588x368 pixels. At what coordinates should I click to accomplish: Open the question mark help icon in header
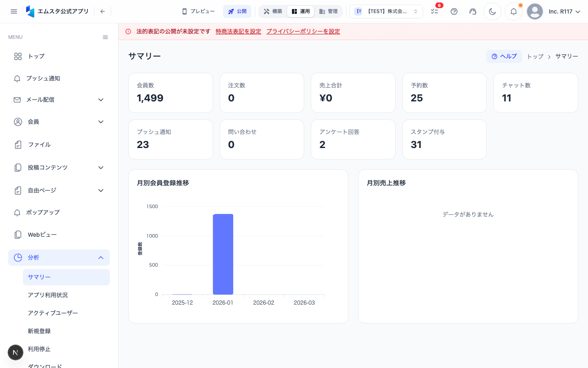(x=454, y=11)
